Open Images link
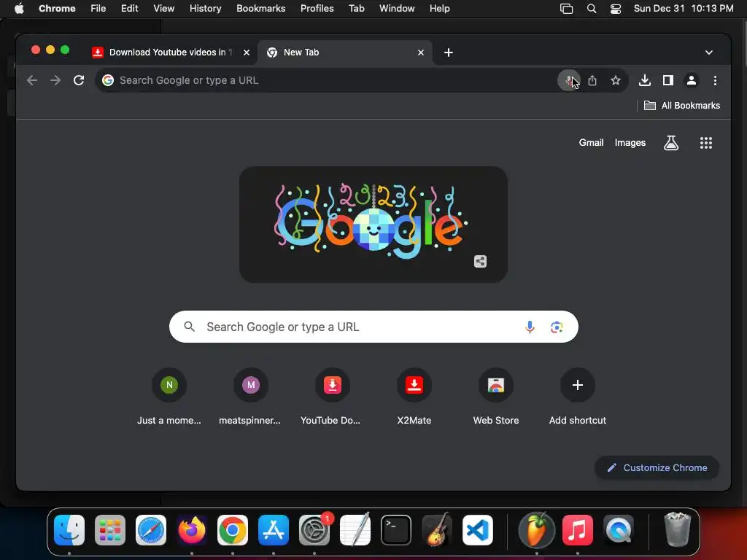The height and width of the screenshot is (560, 747). (x=630, y=143)
